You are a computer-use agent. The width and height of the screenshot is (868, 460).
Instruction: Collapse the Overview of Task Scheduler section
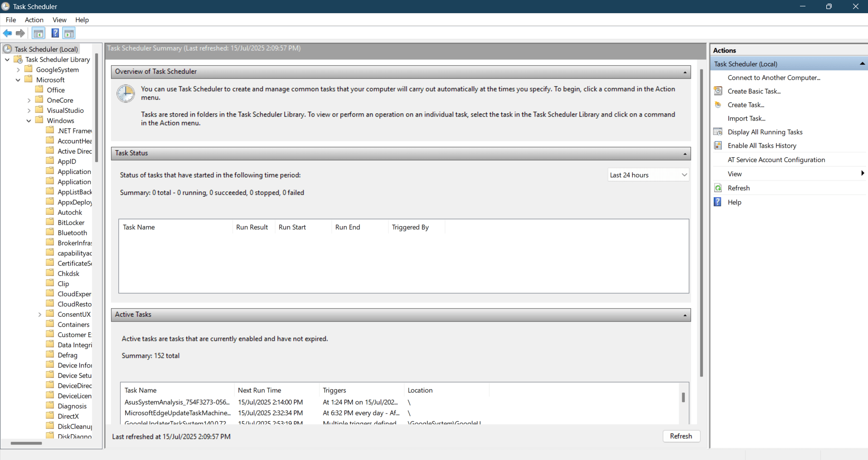(684, 72)
